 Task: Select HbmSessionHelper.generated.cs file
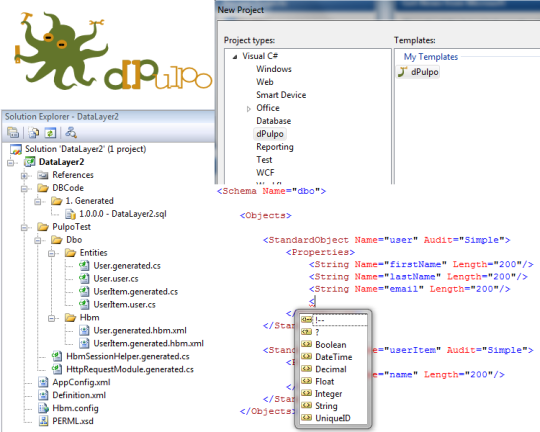click(x=128, y=356)
